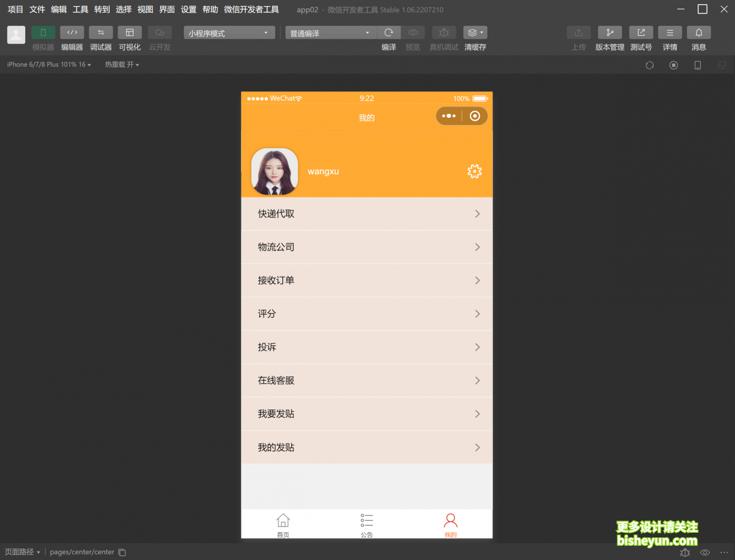Click the user avatar in toolbar

coord(16,35)
